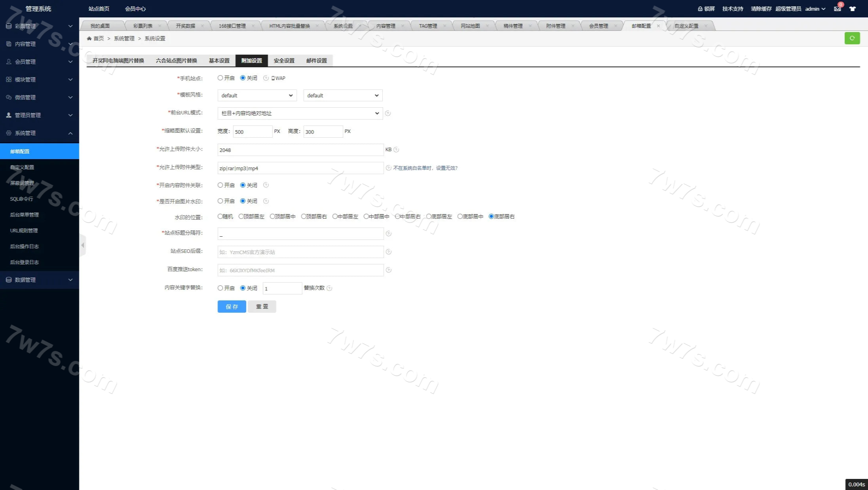Open SQL命令行 in sidebar menu
868x490 pixels.
tap(21, 199)
